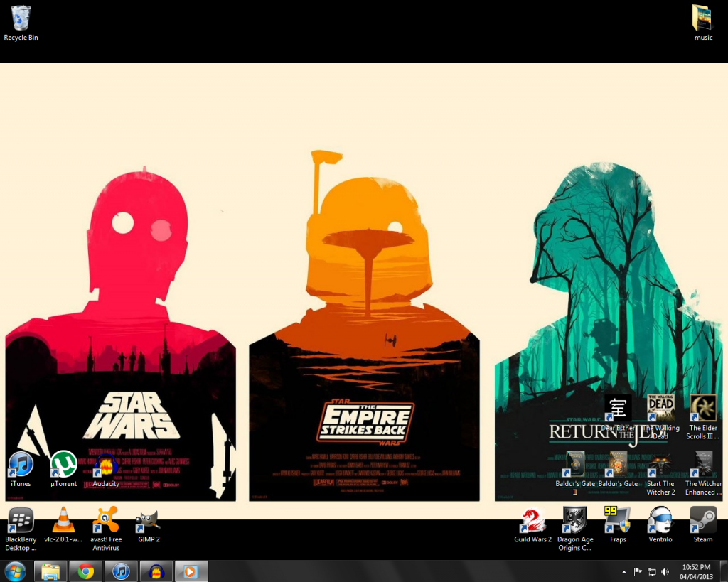
Task: Open Google Chrome from the taskbar
Action: coord(86,571)
